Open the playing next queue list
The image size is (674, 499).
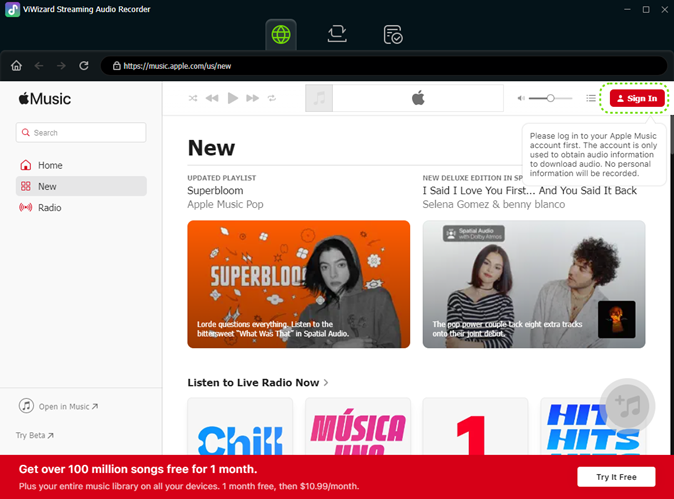pos(591,98)
